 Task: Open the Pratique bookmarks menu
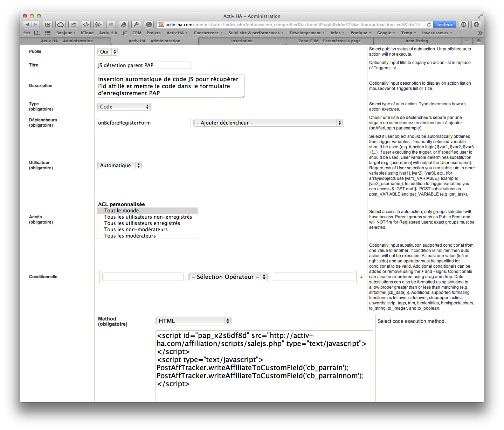tap(361, 33)
